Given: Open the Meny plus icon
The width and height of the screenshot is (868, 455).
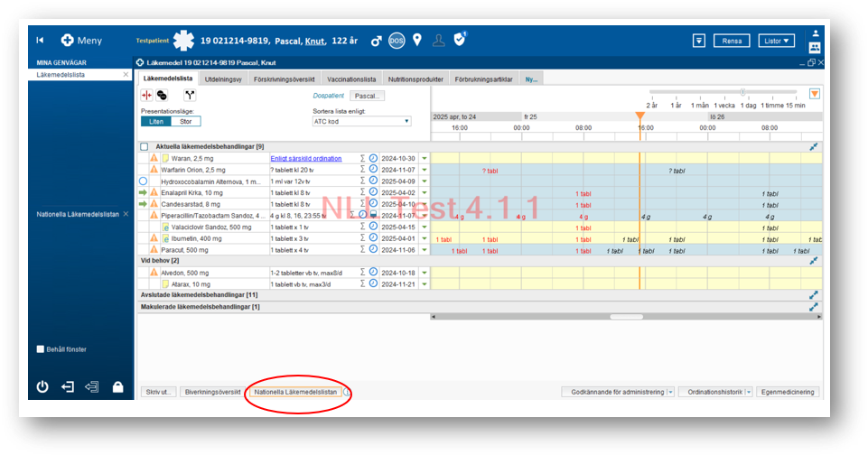Looking at the screenshot, I should (67, 41).
